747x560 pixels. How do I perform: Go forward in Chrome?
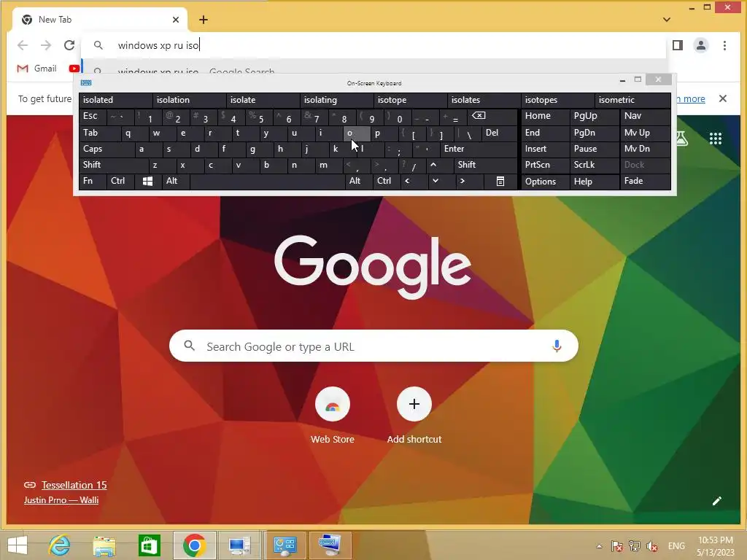(x=46, y=45)
